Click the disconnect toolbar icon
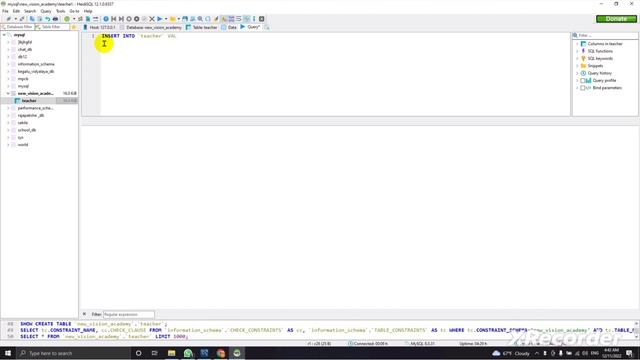 point(22,19)
